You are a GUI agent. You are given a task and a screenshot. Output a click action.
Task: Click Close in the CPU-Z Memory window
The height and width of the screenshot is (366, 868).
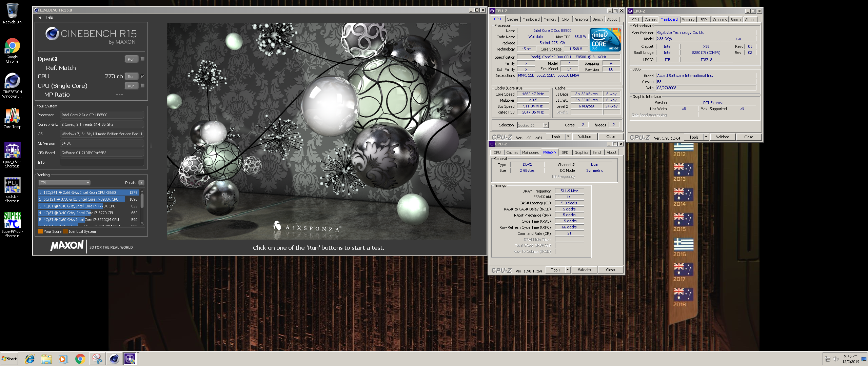pyautogui.click(x=610, y=270)
